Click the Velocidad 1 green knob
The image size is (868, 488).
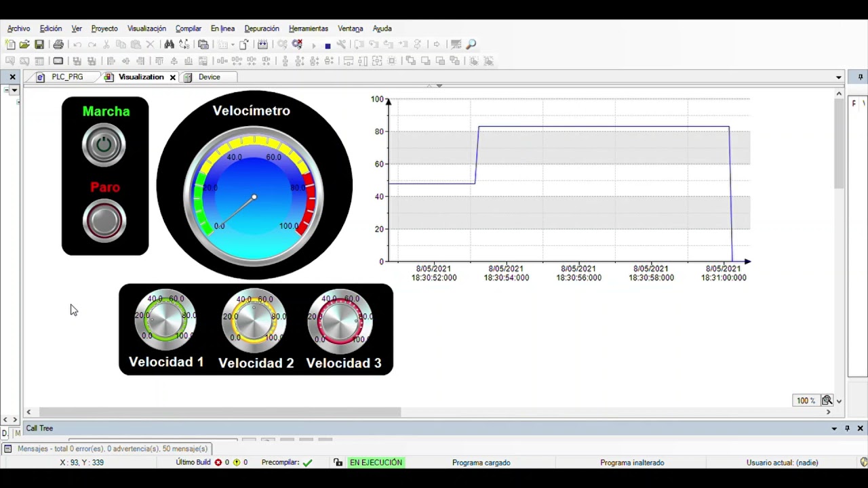point(165,319)
